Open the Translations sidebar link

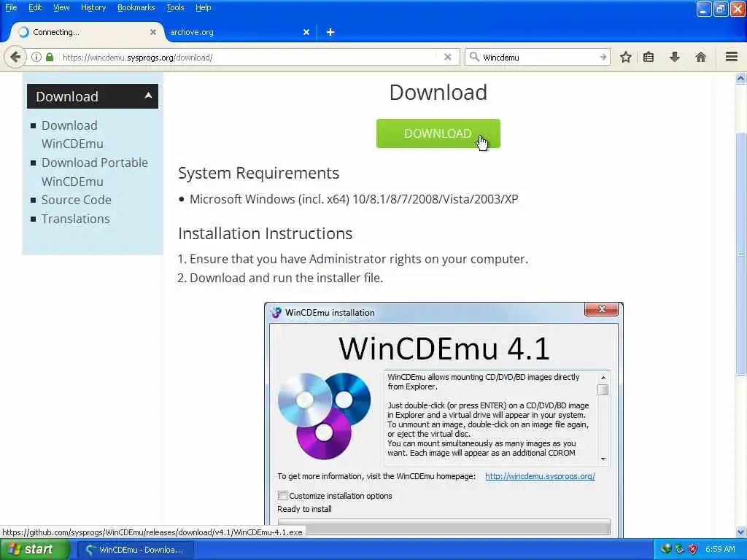[75, 219]
